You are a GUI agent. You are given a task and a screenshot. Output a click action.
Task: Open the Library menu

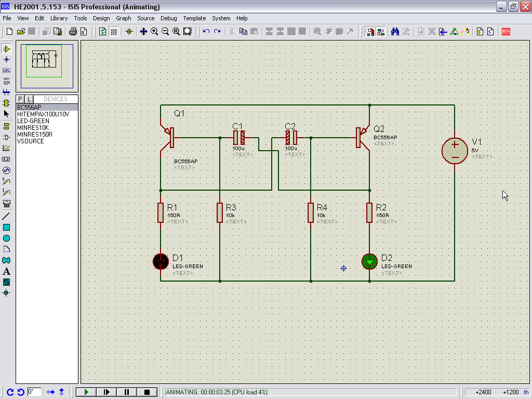pos(59,18)
